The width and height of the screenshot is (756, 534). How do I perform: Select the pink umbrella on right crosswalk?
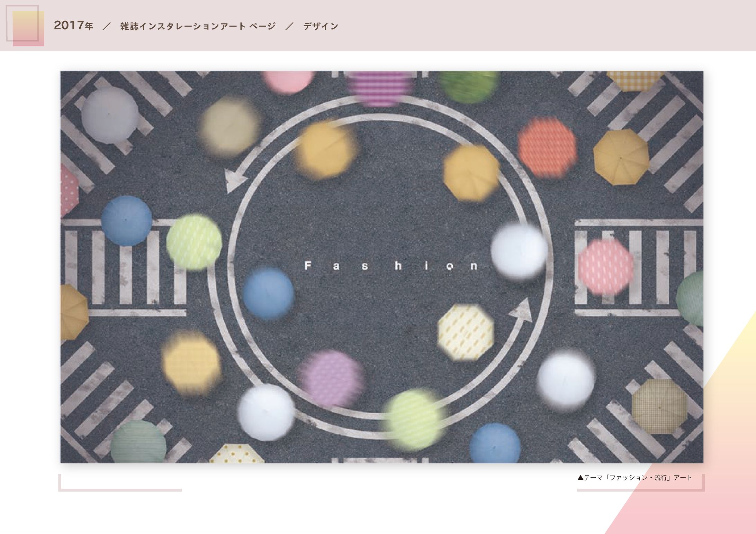click(x=605, y=266)
